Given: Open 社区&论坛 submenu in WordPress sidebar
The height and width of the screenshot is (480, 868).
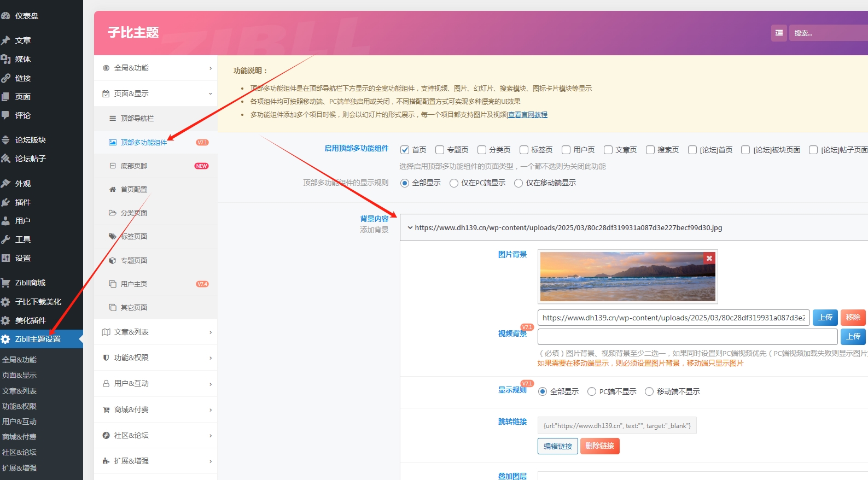Looking at the screenshot, I should click(19, 452).
